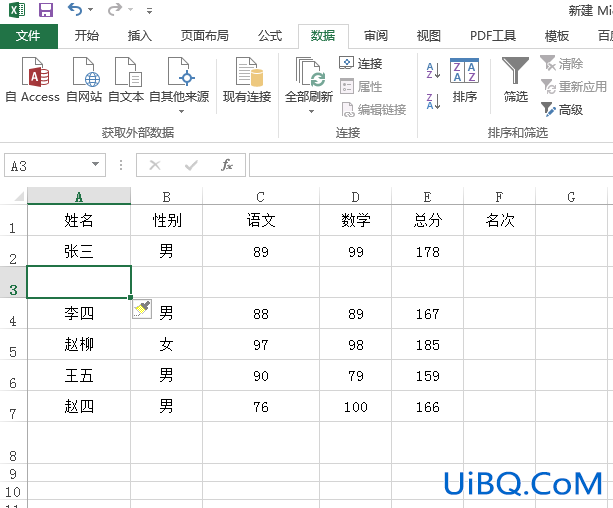Import data using 自文本 icon

point(126,80)
